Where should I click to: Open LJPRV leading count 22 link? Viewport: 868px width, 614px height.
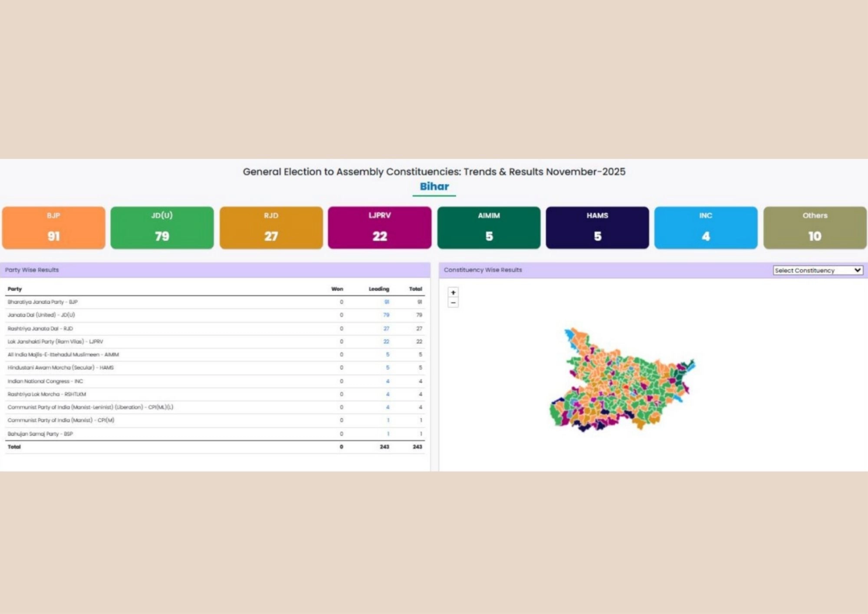pyautogui.click(x=386, y=342)
